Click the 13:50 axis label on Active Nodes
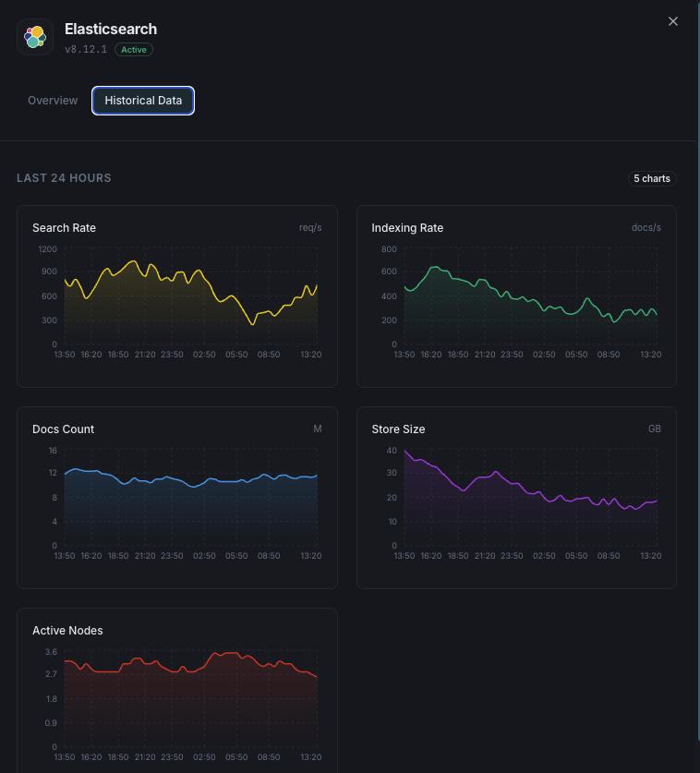 [64, 756]
